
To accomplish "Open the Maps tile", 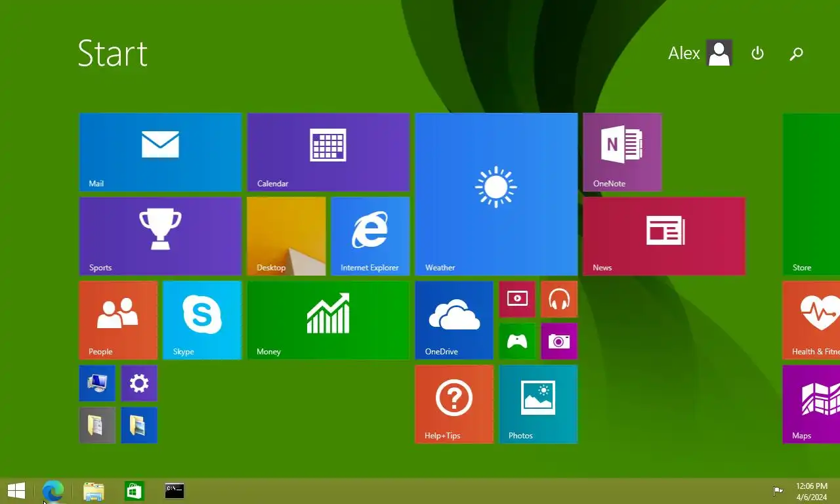I will point(812,404).
